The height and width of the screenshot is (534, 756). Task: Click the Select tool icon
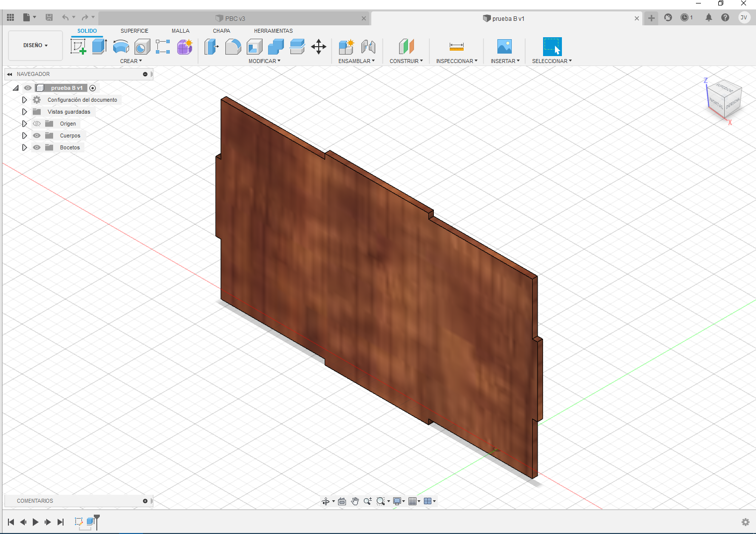click(552, 47)
